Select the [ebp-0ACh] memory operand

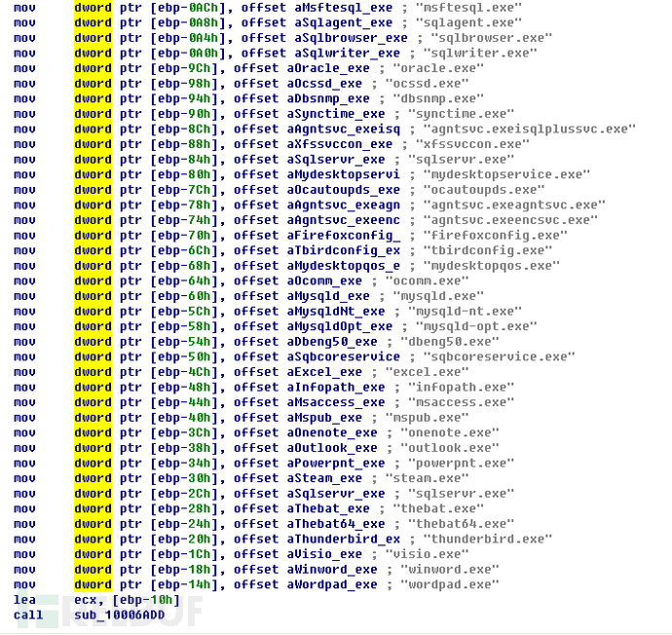189,8
